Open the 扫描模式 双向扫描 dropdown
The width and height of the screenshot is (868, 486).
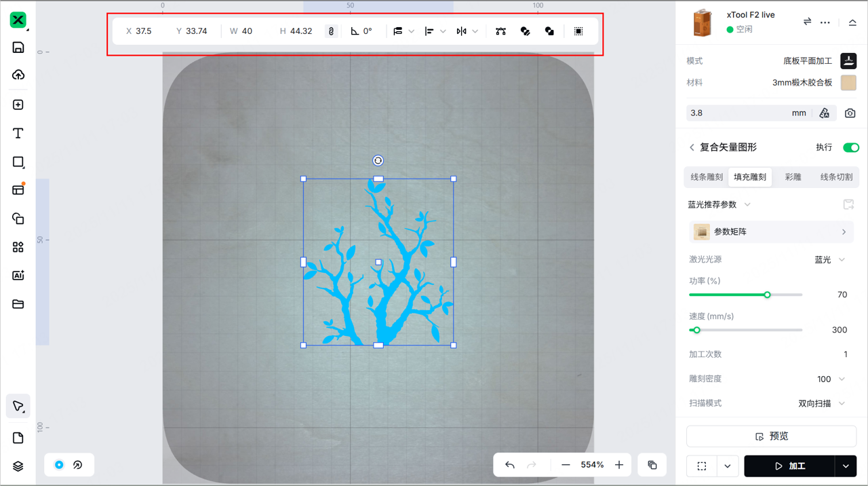tap(823, 403)
